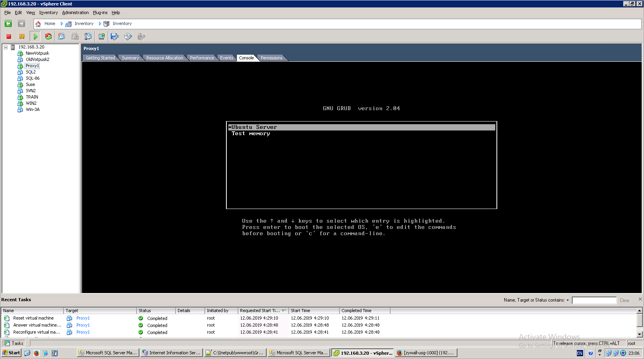The image size is (644, 359).
Task: Reset the VM with red-green arrows icon
Action: (x=48, y=36)
